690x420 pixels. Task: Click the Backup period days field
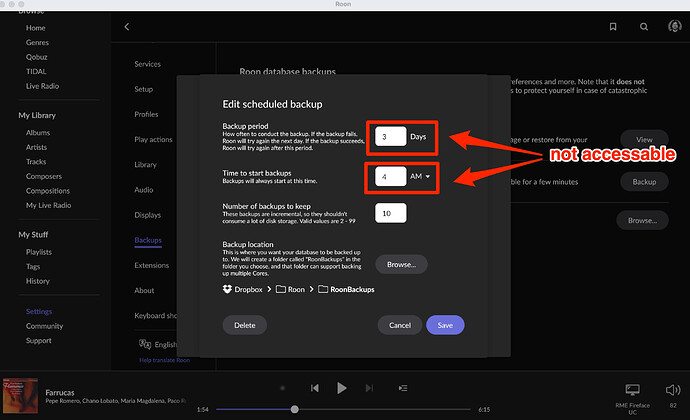tap(391, 136)
